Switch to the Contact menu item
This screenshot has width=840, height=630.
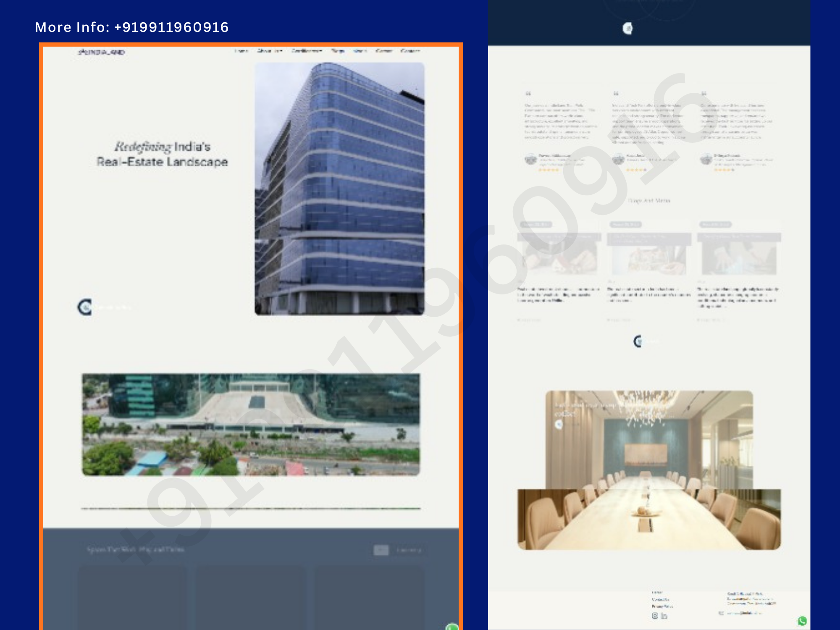click(410, 50)
